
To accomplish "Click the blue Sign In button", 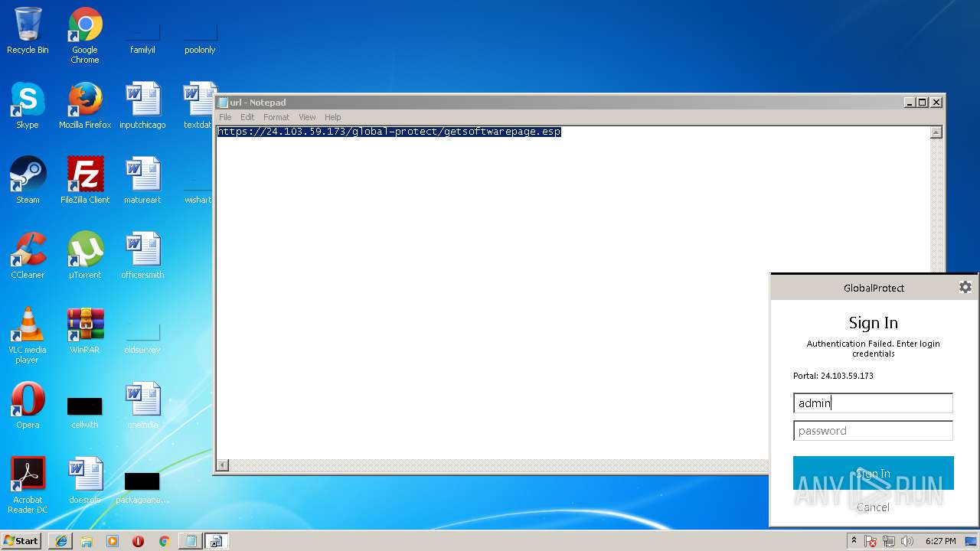I will pyautogui.click(x=873, y=473).
